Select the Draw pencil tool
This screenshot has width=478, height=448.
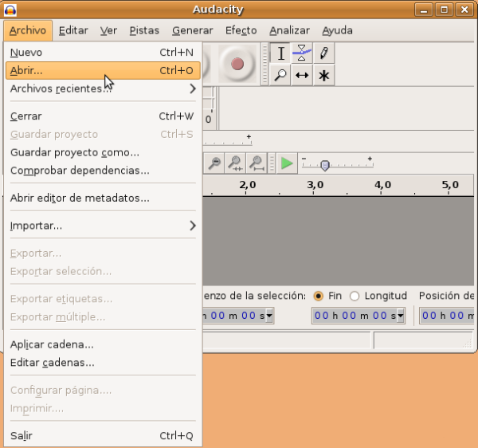(x=323, y=53)
